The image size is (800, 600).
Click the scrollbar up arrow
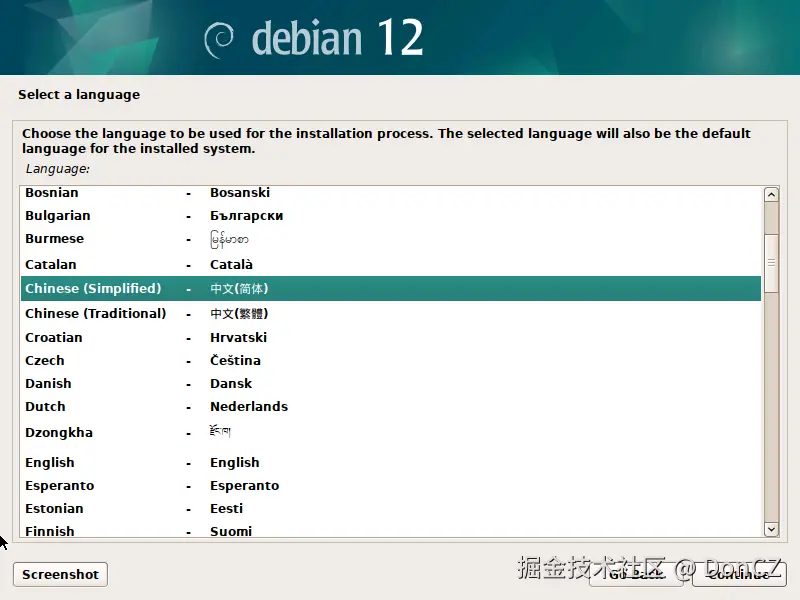click(x=771, y=194)
